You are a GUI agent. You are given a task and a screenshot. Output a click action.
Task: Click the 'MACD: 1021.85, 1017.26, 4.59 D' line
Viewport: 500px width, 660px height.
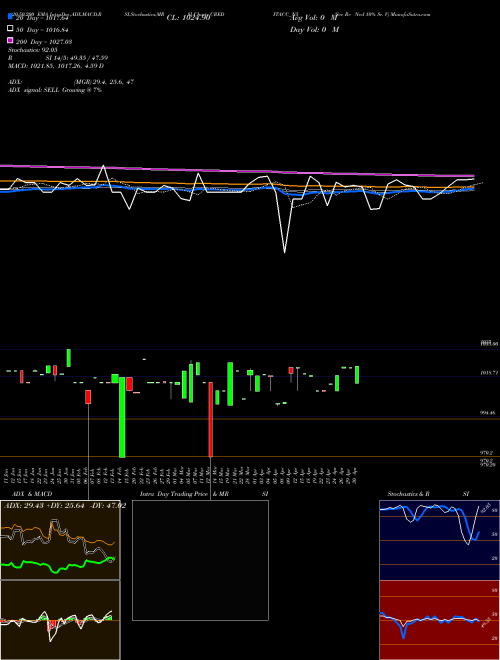pos(56,66)
